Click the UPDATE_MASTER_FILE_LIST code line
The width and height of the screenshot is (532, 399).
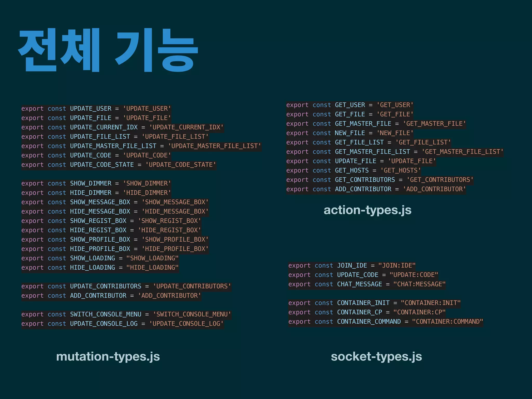click(141, 146)
